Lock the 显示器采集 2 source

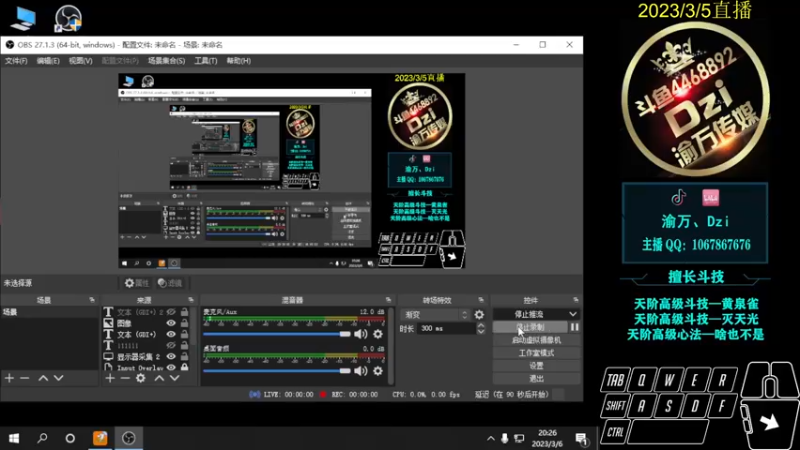184,357
